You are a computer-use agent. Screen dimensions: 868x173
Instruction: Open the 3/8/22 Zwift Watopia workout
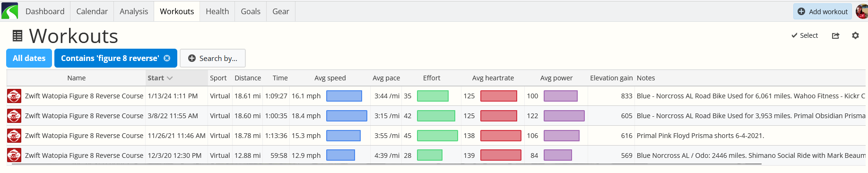click(84, 116)
